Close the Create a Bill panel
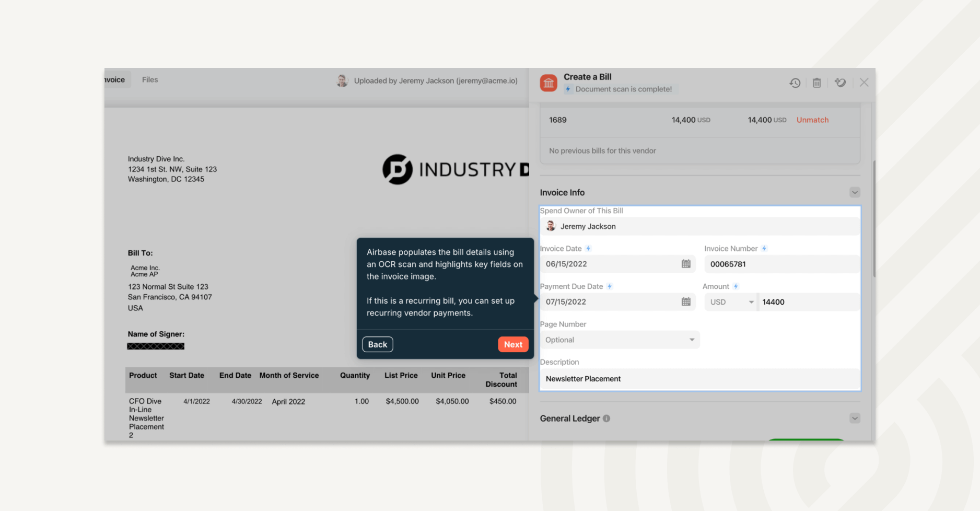980x511 pixels. pos(864,83)
